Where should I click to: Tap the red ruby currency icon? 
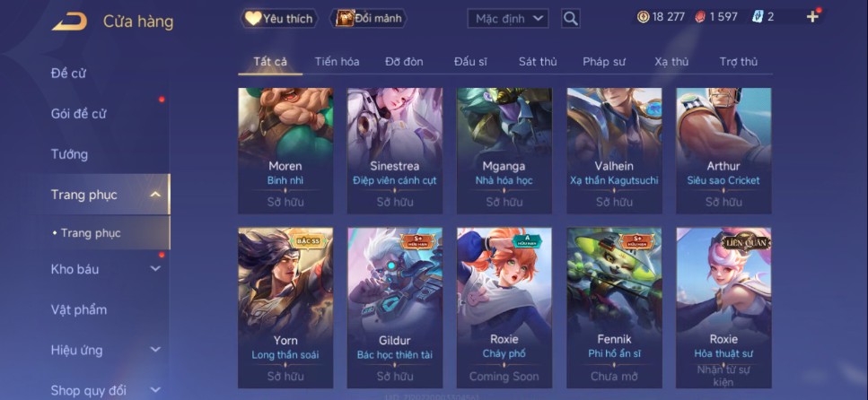(x=700, y=17)
